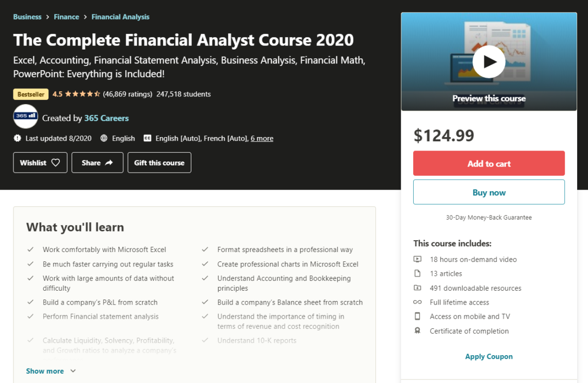Click the on-demand video icon
Viewport: 588px width, 383px height.
pyautogui.click(x=418, y=259)
